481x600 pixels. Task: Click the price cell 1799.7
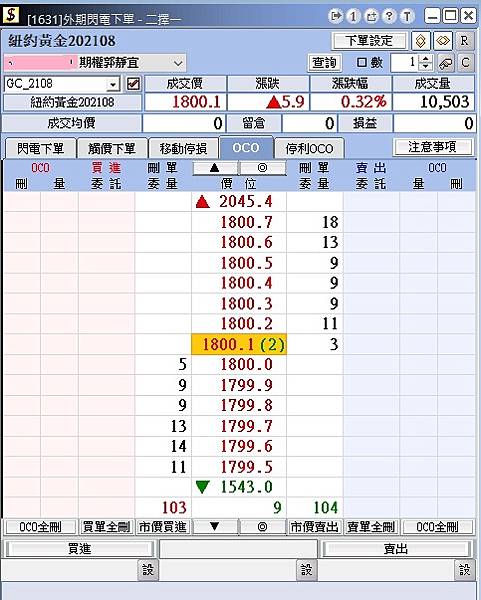[239, 426]
